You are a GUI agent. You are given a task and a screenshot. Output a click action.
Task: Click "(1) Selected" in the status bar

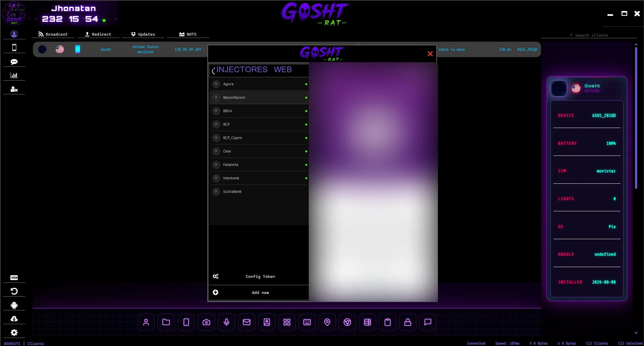click(x=630, y=343)
